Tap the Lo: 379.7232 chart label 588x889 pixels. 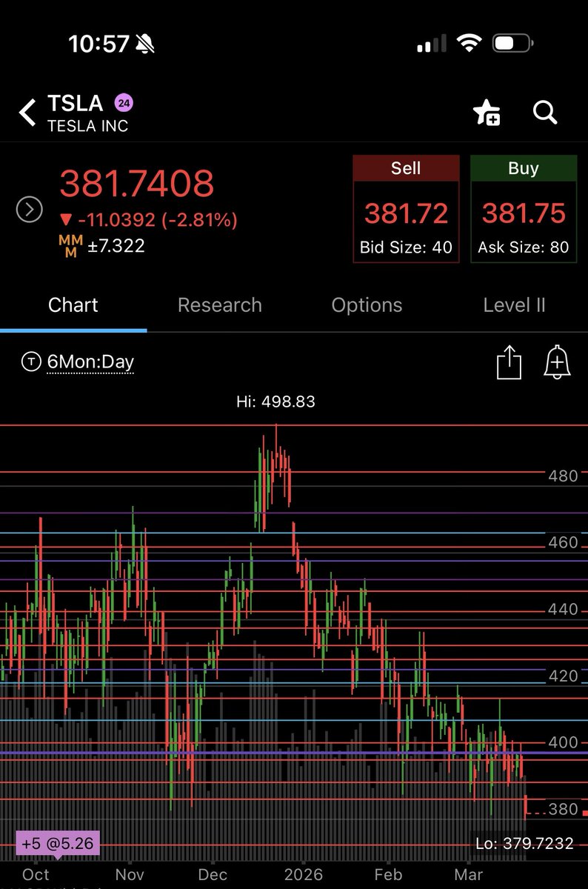coord(524,843)
